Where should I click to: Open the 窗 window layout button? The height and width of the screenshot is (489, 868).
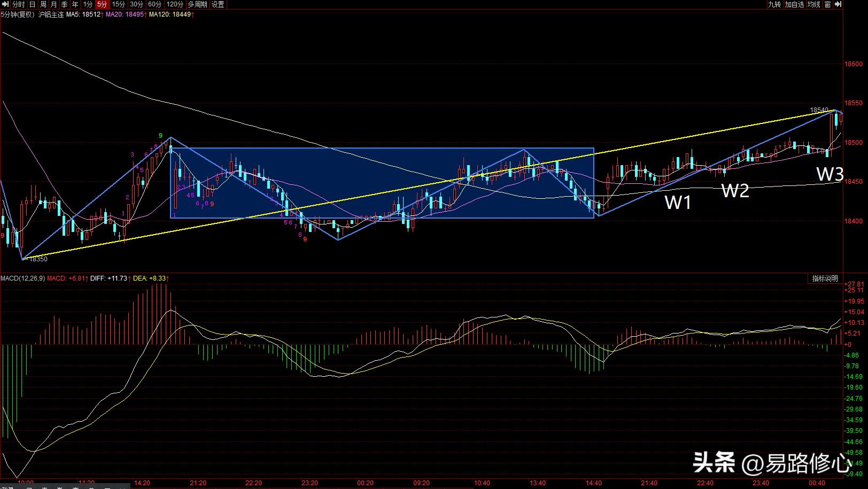point(827,4)
